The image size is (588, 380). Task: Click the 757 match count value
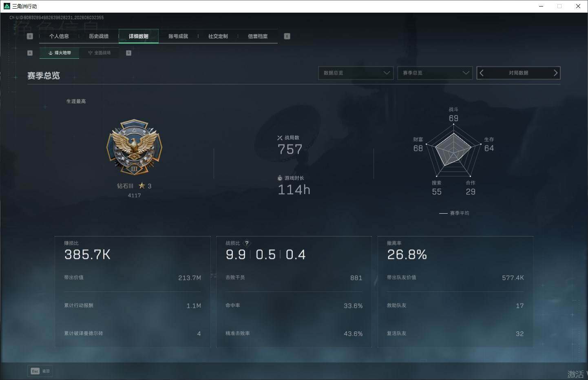tap(290, 150)
